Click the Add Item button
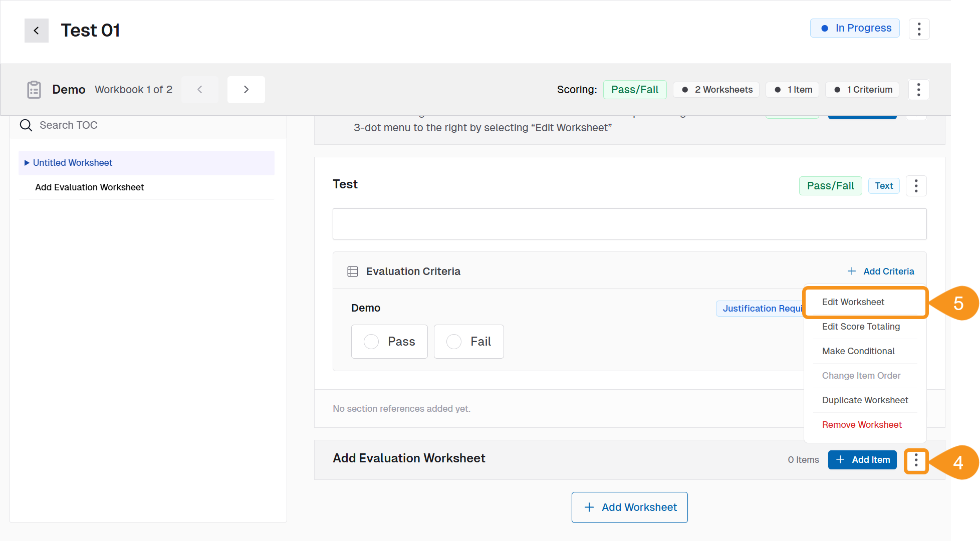980x541 pixels. [862, 459]
